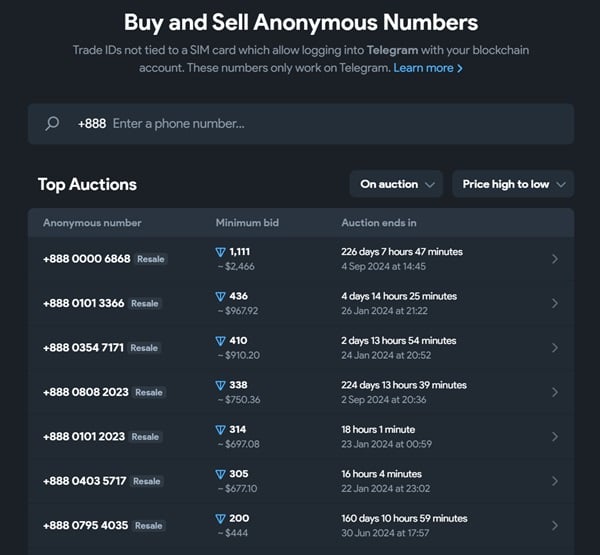Screen dimensions: 600x555
Task: Open the Price high to low dropdown
Action: point(512,184)
